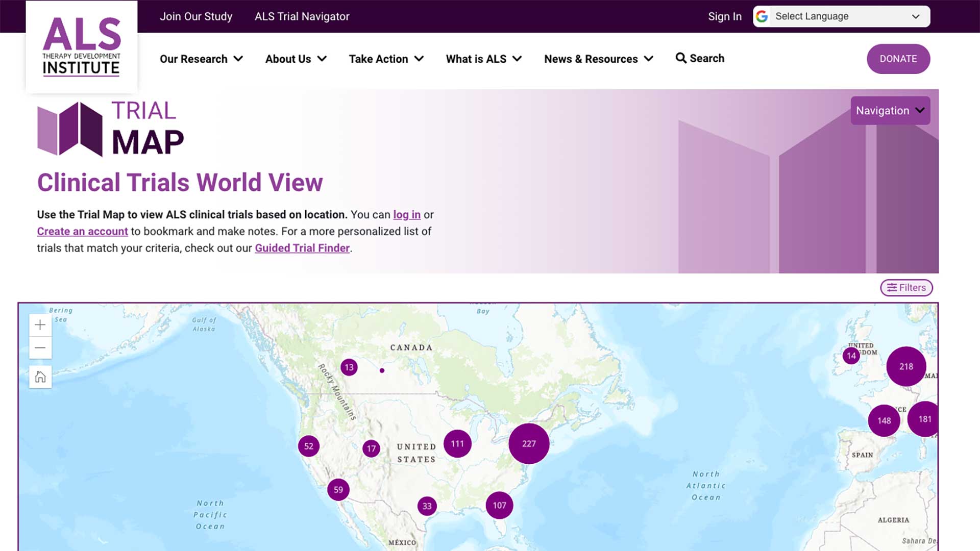This screenshot has width=980, height=551.
Task: Open the Select Language dropdown
Action: tap(841, 16)
